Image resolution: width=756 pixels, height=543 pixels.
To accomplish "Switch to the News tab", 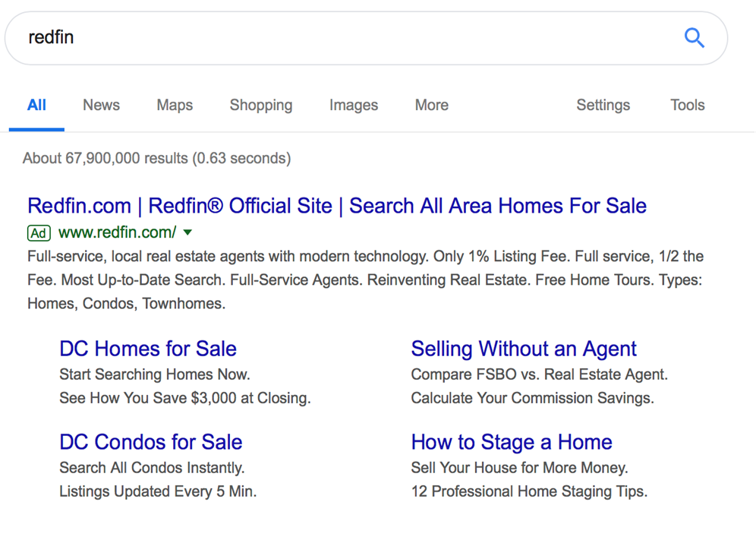I will point(101,106).
